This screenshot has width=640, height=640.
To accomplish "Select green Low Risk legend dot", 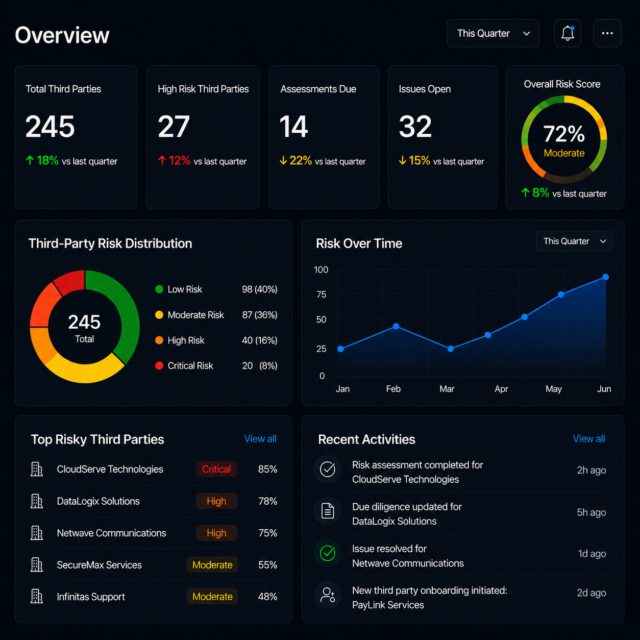I will pyautogui.click(x=159, y=289).
